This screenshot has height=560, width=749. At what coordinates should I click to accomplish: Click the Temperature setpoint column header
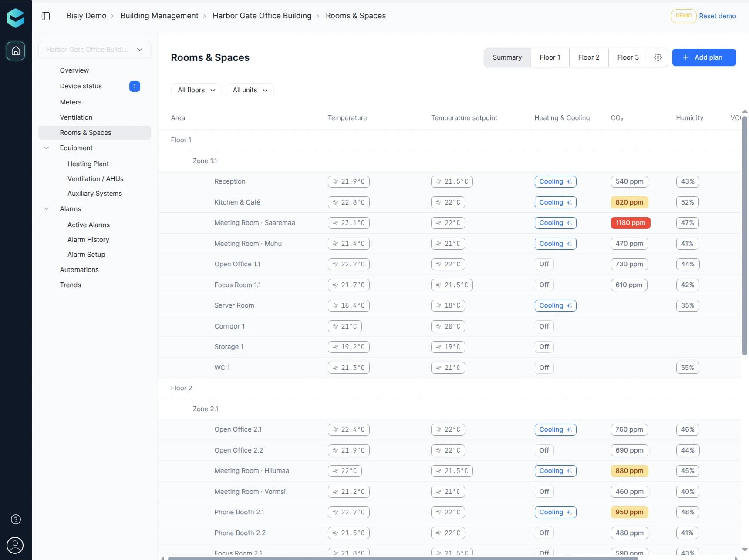coord(464,118)
